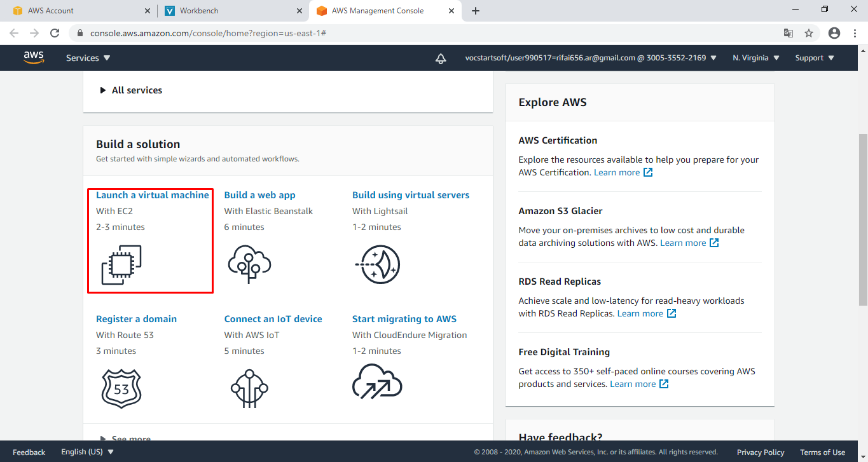Reload the page with refresh icon
The image size is (868, 462).
click(x=55, y=33)
